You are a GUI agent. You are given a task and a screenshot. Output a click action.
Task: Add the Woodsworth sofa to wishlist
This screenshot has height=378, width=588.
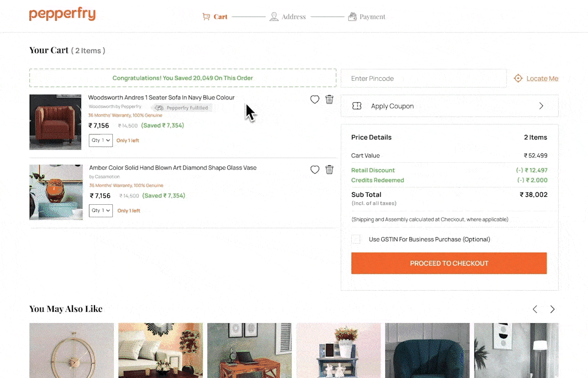tap(314, 99)
